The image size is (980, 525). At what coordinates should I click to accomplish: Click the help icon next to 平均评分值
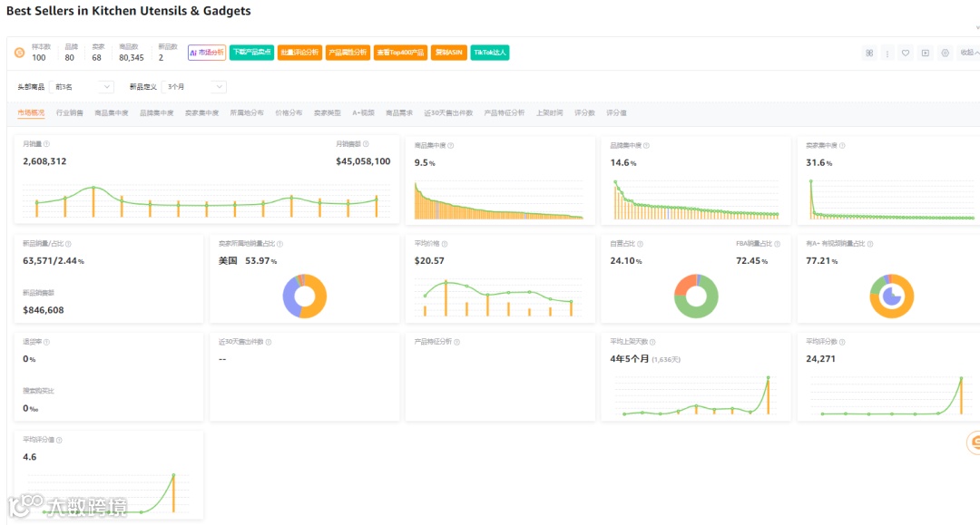click(x=59, y=440)
